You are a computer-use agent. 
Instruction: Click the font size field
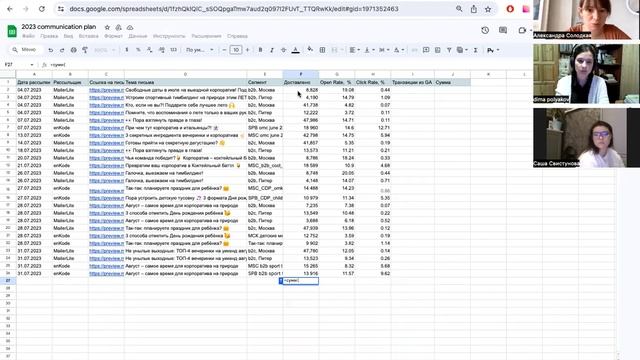click(x=236, y=50)
